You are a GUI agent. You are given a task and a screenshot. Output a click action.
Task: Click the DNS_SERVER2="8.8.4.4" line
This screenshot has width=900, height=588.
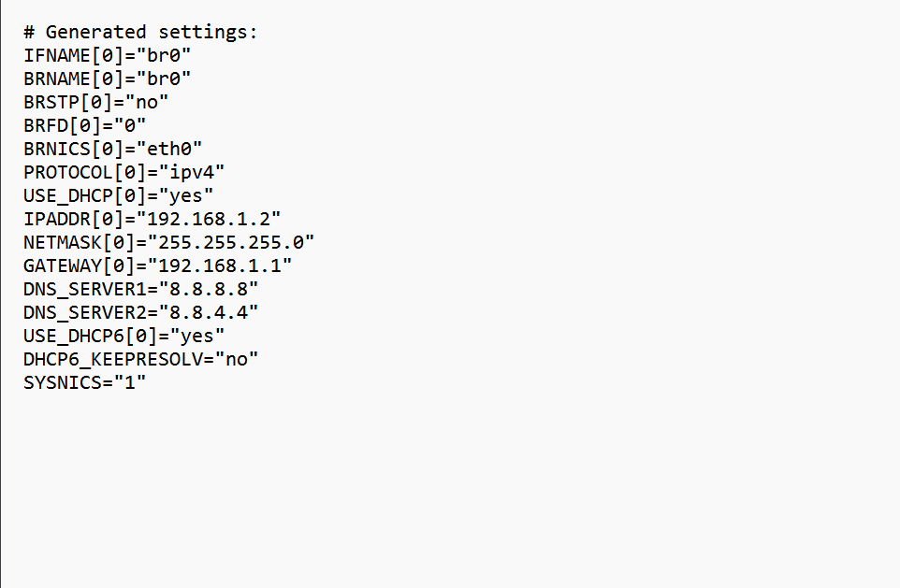coord(140,313)
